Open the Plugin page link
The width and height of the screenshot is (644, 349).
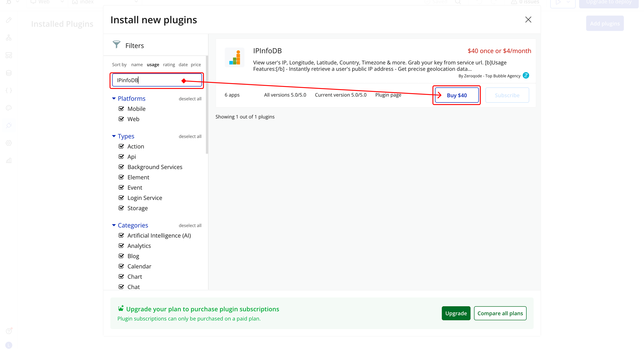[388, 95]
